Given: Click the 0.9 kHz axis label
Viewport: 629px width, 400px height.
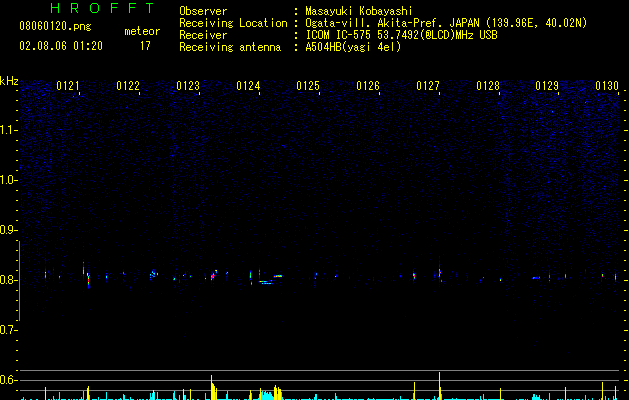Looking at the screenshot, I should pos(8,230).
